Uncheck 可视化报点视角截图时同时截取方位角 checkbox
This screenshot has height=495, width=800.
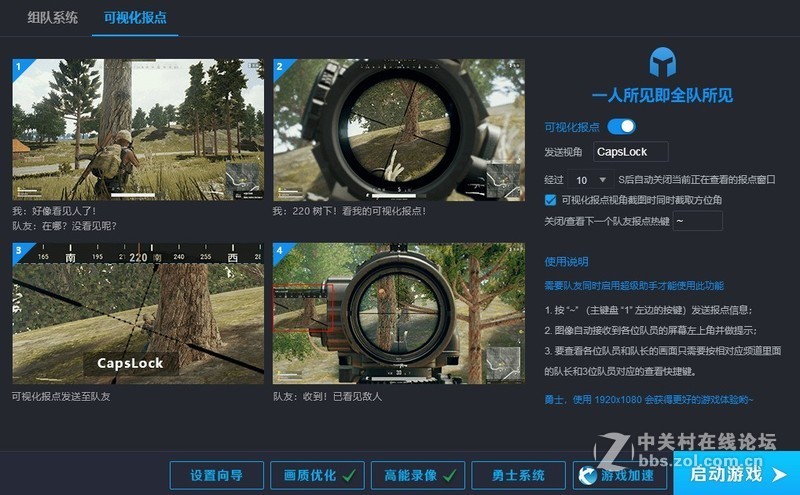[551, 200]
